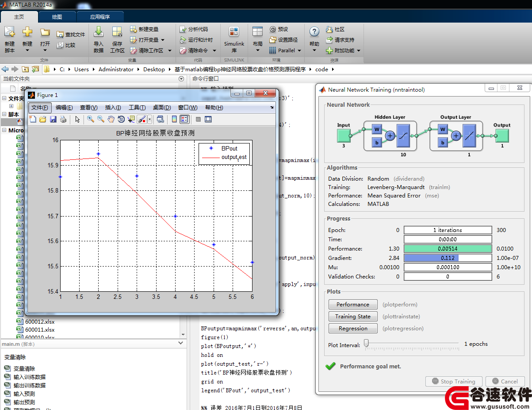Click 新建变量 (New Variable)
Viewport: 532px width, 410px height.
pyautogui.click(x=144, y=29)
